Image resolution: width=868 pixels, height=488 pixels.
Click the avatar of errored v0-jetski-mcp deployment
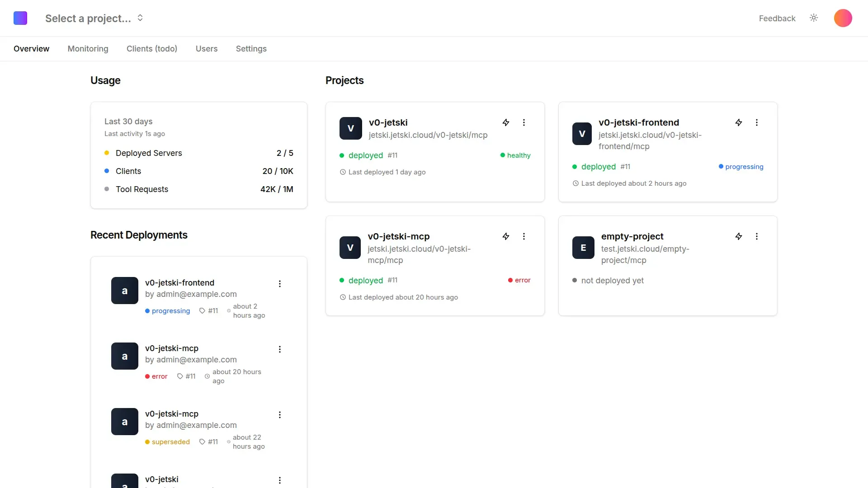[125, 356]
